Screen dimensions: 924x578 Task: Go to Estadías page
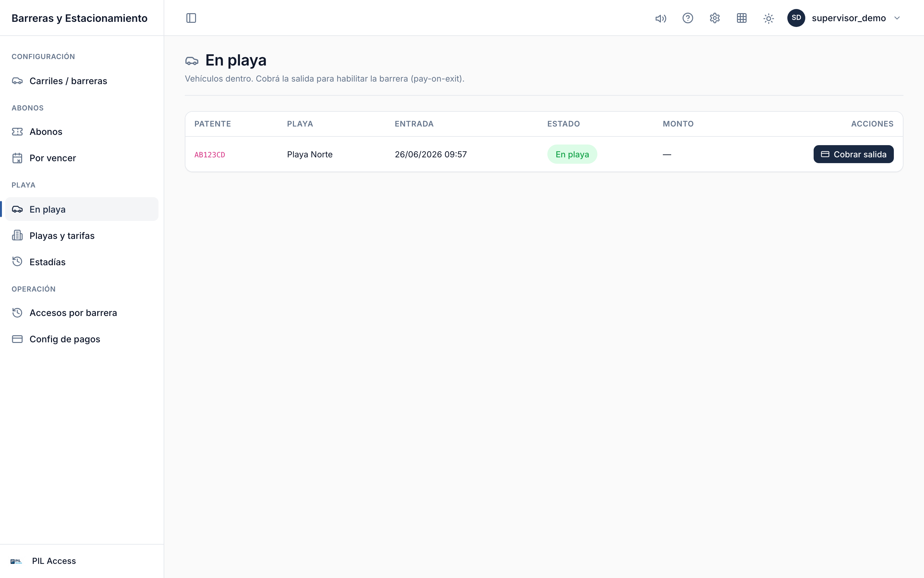[82, 262]
